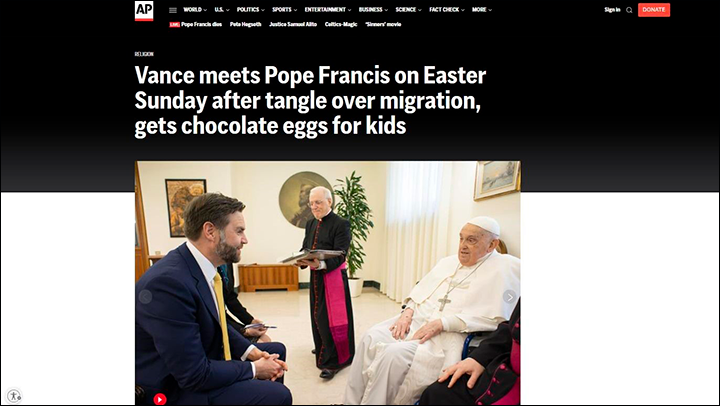Open the accessibility options icon

click(14, 395)
